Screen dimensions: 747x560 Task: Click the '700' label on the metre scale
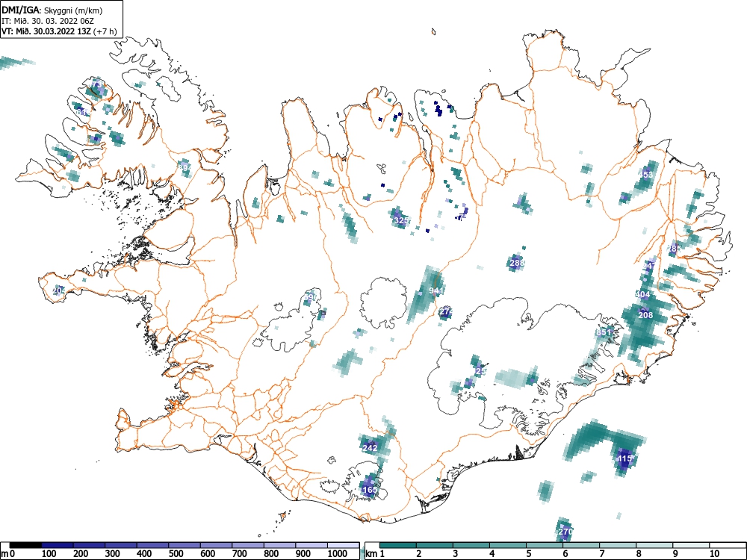[240, 554]
